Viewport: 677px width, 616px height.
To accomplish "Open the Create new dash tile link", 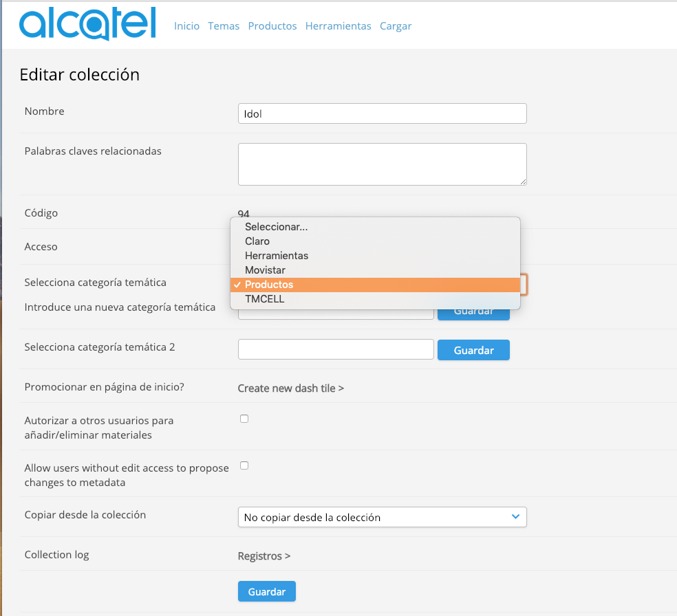I will tap(290, 388).
